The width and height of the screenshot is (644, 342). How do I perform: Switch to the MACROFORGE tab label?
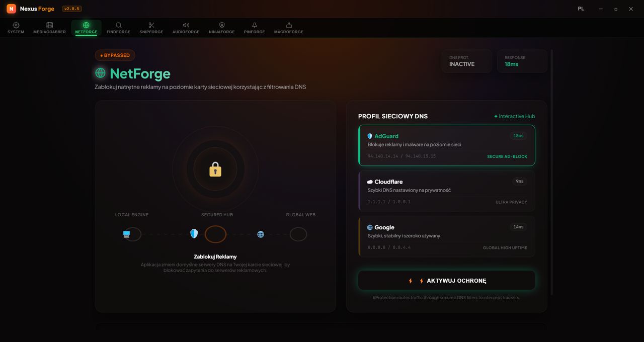coord(289,32)
